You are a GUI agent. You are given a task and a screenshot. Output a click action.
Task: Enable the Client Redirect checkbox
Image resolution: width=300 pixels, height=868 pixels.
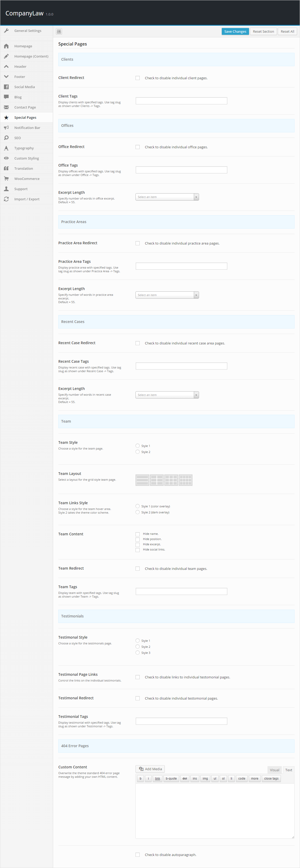click(x=138, y=78)
